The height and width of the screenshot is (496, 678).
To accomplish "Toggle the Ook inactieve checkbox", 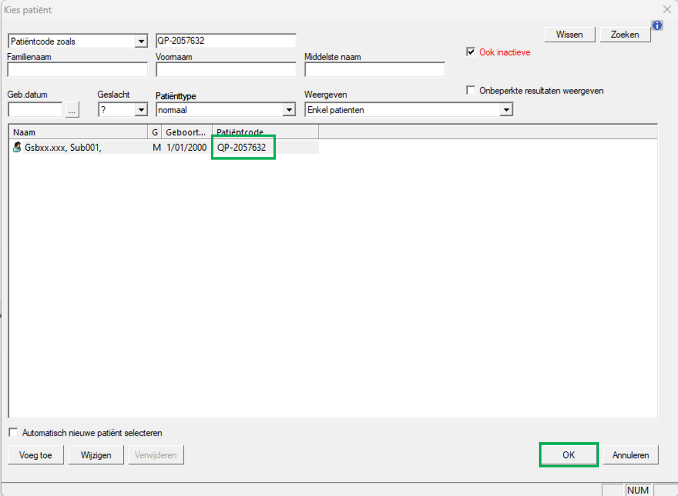I will click(472, 52).
